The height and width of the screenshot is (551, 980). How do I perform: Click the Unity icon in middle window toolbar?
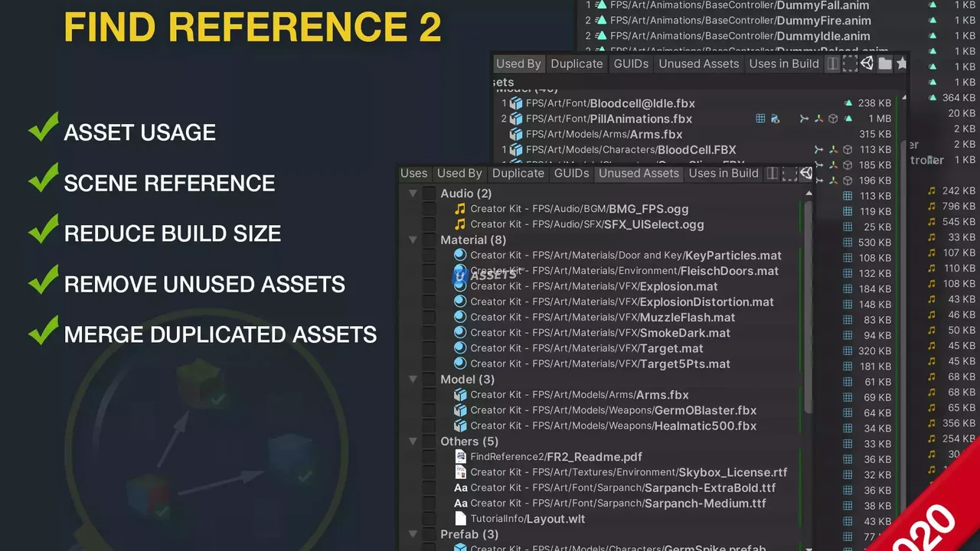(x=867, y=64)
